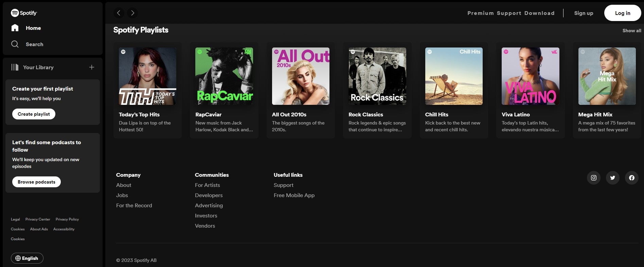Open the About footer link
Screen dimensions: 644x267
(x=124, y=185)
